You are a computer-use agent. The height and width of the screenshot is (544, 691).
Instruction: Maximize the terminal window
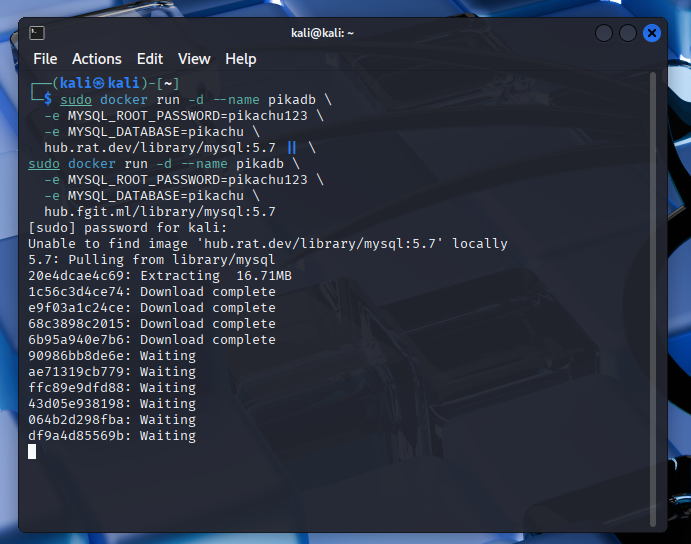coord(628,33)
